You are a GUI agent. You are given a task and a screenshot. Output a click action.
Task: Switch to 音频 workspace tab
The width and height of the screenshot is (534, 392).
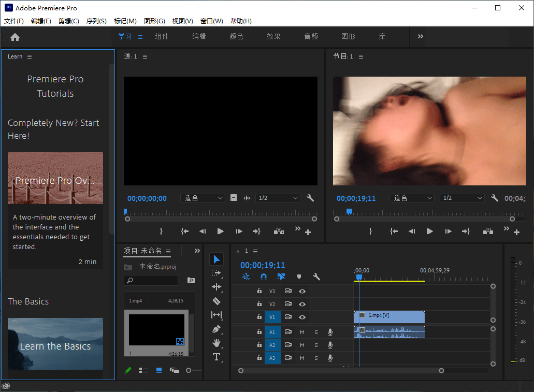[x=311, y=36]
